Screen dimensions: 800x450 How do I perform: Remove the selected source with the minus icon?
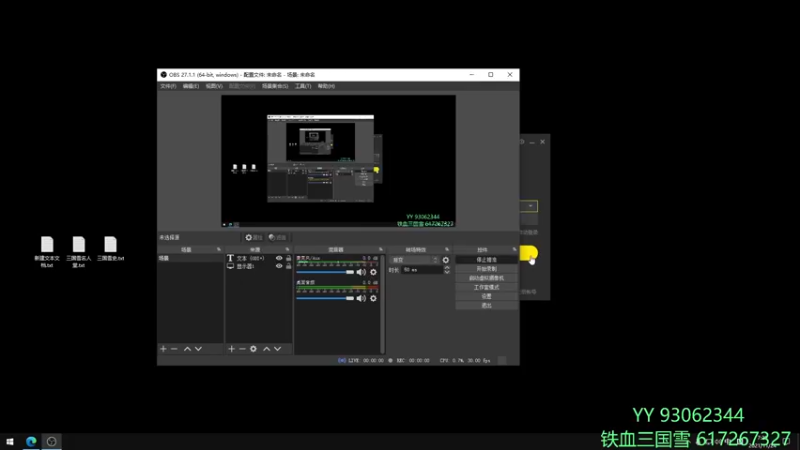tap(242, 349)
